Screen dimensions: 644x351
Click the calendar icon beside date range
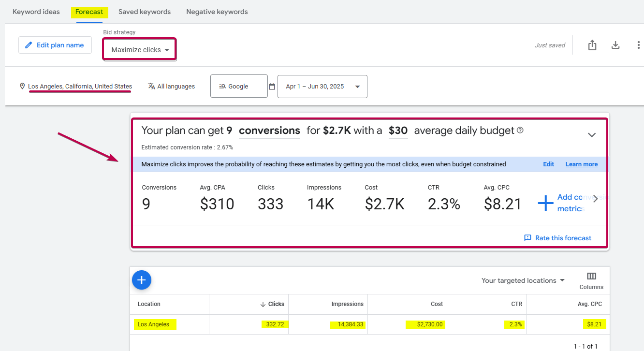[x=272, y=87]
